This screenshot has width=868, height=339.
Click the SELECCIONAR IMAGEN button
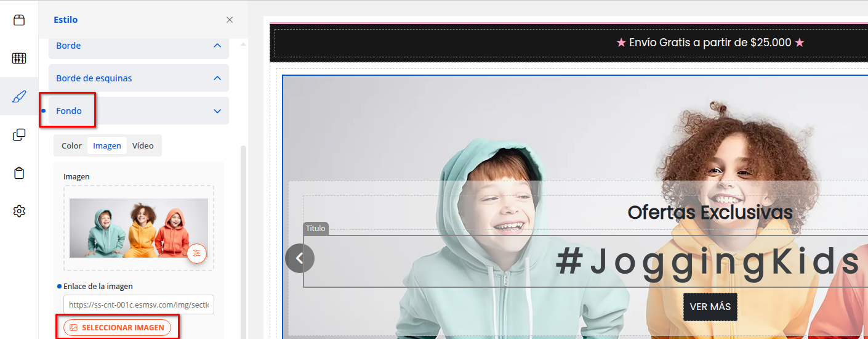(117, 327)
